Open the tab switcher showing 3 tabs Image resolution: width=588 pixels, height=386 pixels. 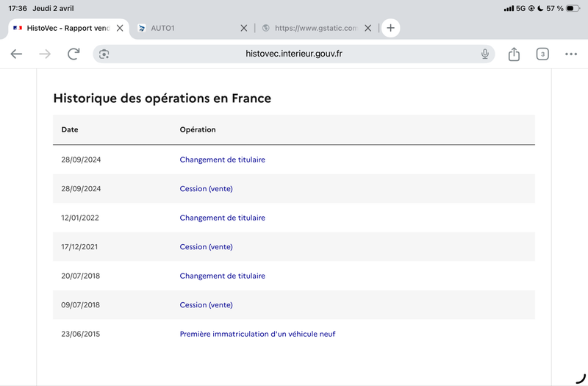pyautogui.click(x=542, y=54)
